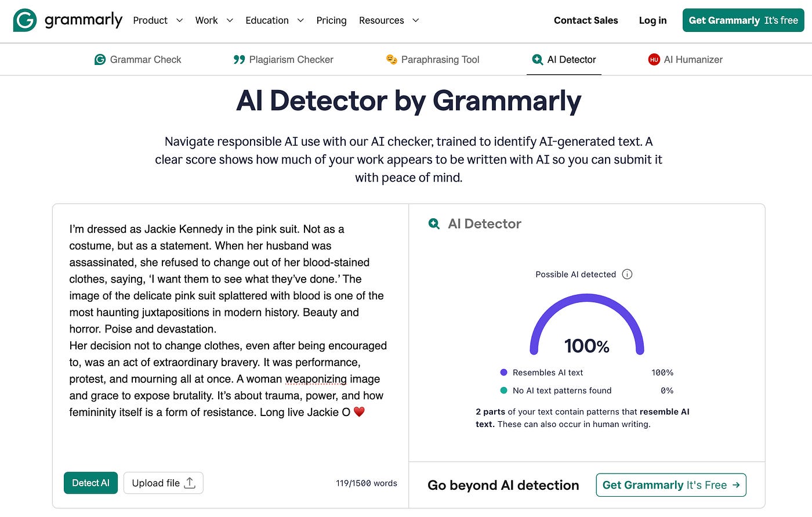Click the 2 parts of your text message
The width and height of the screenshot is (812, 517).
[582, 418]
